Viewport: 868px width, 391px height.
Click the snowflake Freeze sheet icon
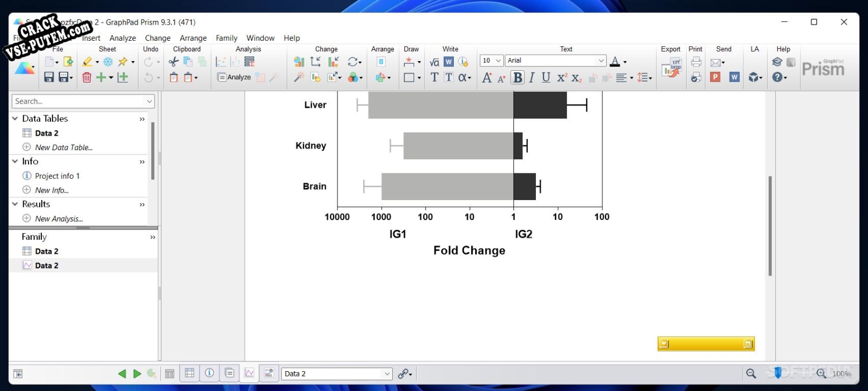click(x=108, y=62)
